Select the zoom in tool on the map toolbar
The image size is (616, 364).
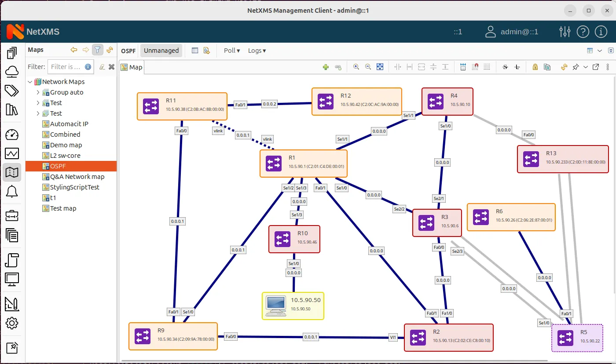point(356,67)
